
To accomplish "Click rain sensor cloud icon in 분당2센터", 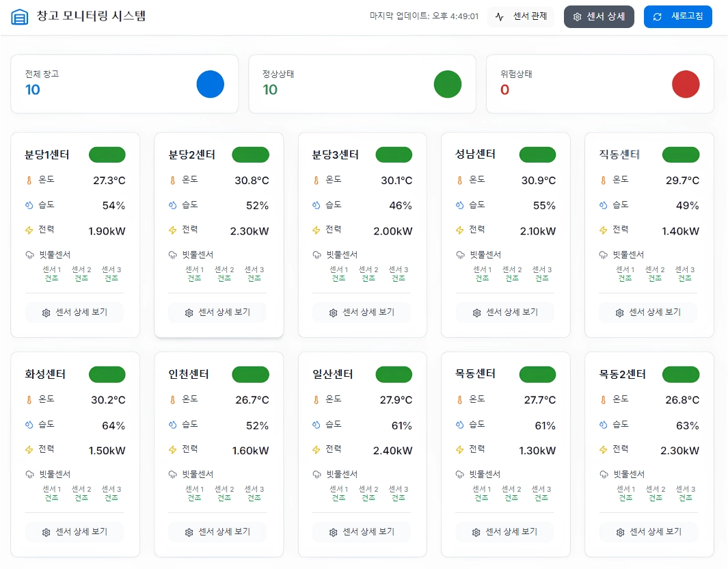I will point(173,254).
